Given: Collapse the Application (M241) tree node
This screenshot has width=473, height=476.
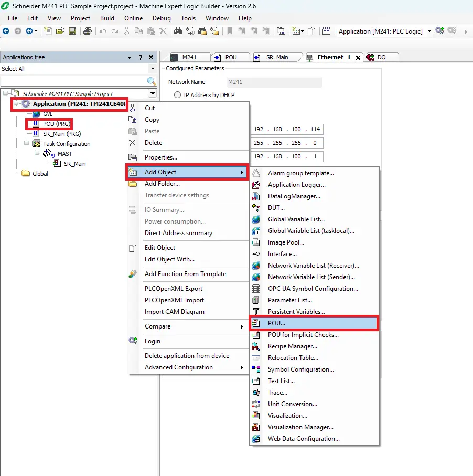Looking at the screenshot, I should click(16, 103).
